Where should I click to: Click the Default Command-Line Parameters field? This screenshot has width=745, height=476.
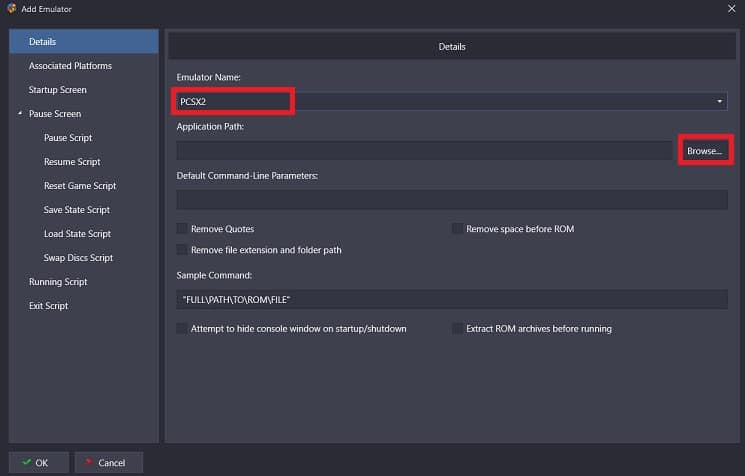(x=452, y=200)
